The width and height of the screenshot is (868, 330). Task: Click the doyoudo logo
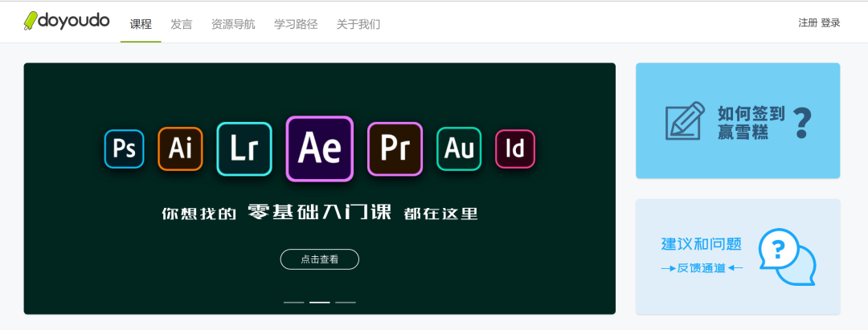click(67, 22)
